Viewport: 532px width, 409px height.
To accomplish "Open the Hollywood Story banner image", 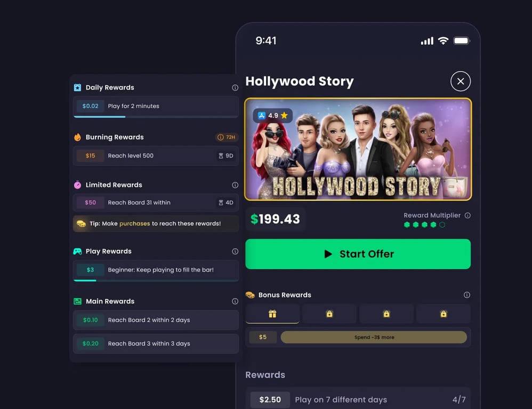I will click(358, 149).
